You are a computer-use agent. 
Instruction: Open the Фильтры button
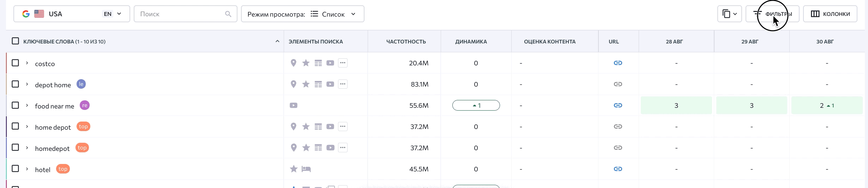[x=772, y=14]
